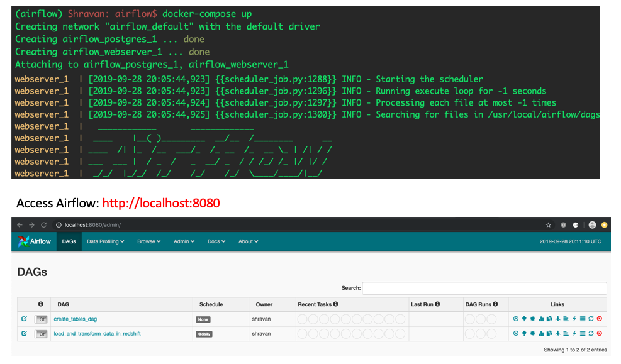The height and width of the screenshot is (364, 621).
Task: Open Graph View for load_and_transform_data_in_redshift
Action: coord(533,333)
